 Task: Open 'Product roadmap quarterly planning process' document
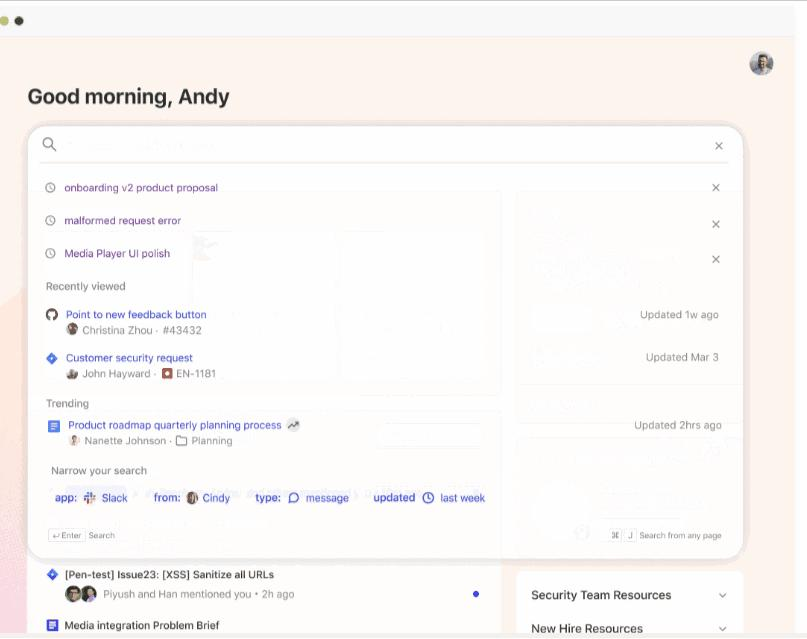tap(175, 425)
